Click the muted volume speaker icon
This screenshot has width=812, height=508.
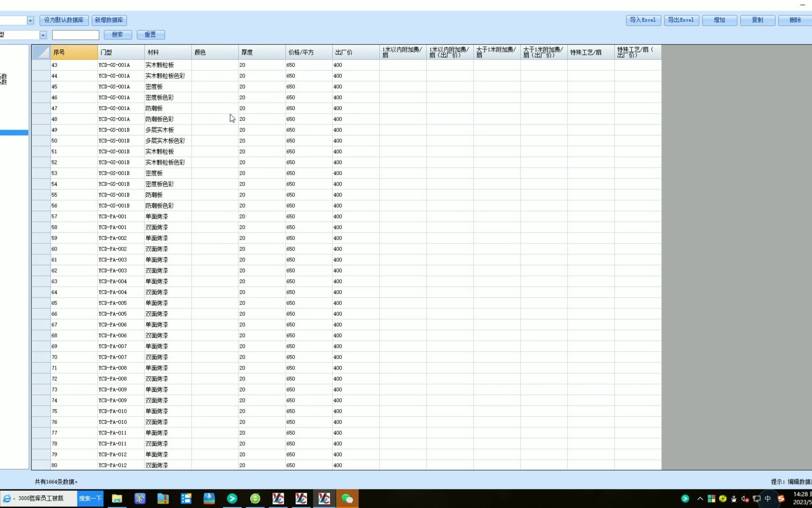click(x=745, y=499)
